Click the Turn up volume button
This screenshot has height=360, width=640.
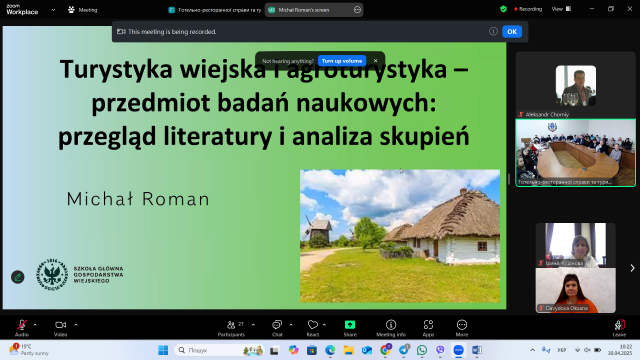[x=342, y=61]
